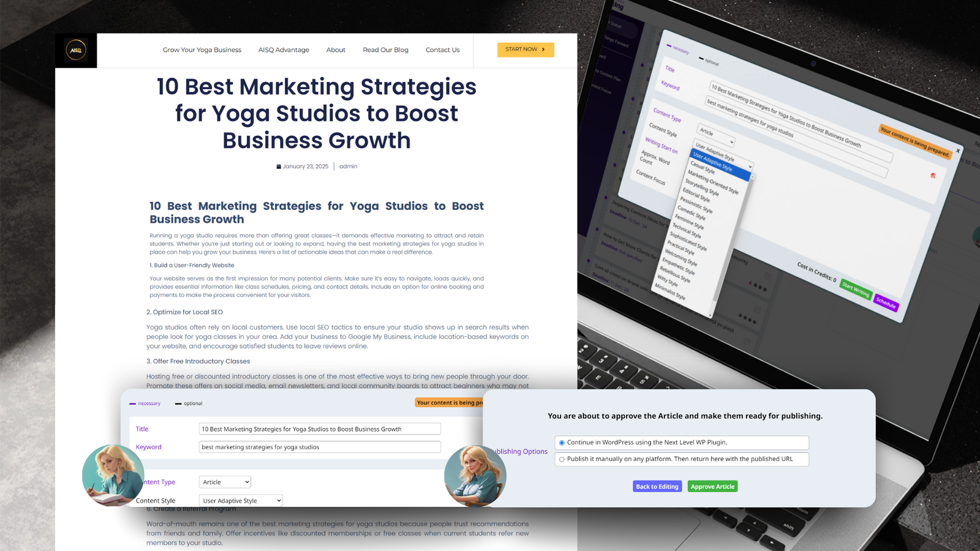Open Grow Your Yoga Business menu item

202,50
